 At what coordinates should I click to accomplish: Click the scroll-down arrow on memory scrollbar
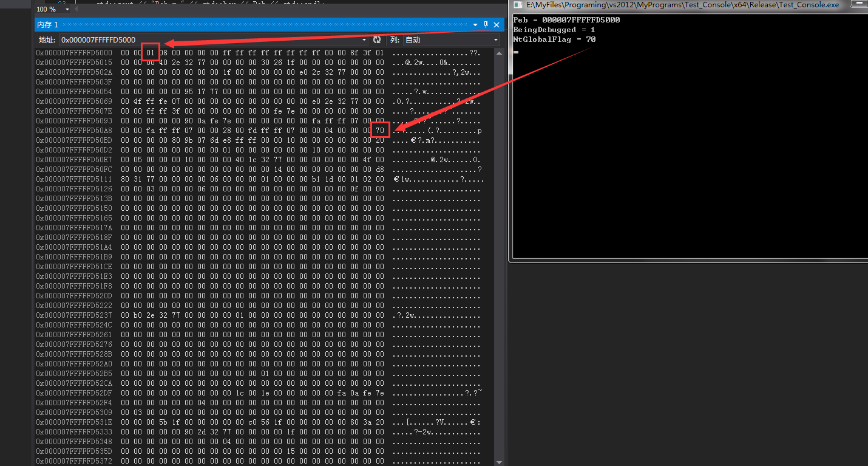click(x=500, y=461)
